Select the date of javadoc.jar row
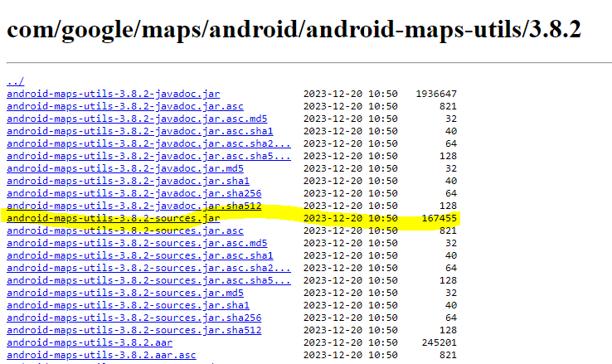Image resolution: width=612 pixels, height=364 pixels. coord(351,94)
